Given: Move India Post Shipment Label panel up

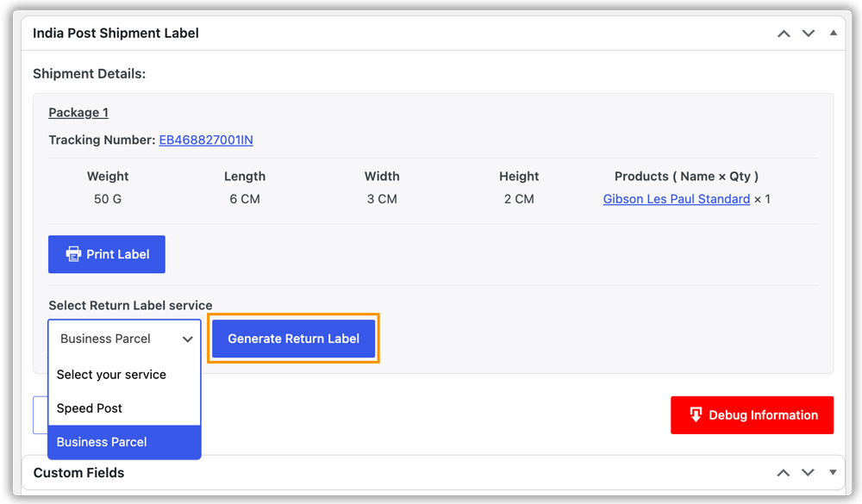Looking at the screenshot, I should [x=784, y=34].
